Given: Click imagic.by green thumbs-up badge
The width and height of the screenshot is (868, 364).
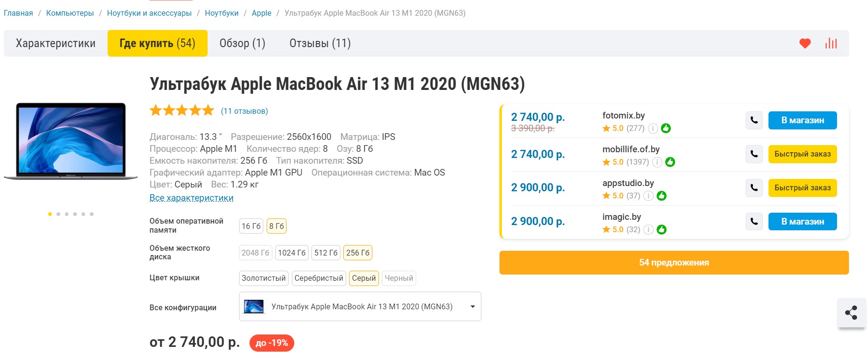Looking at the screenshot, I should (x=661, y=230).
